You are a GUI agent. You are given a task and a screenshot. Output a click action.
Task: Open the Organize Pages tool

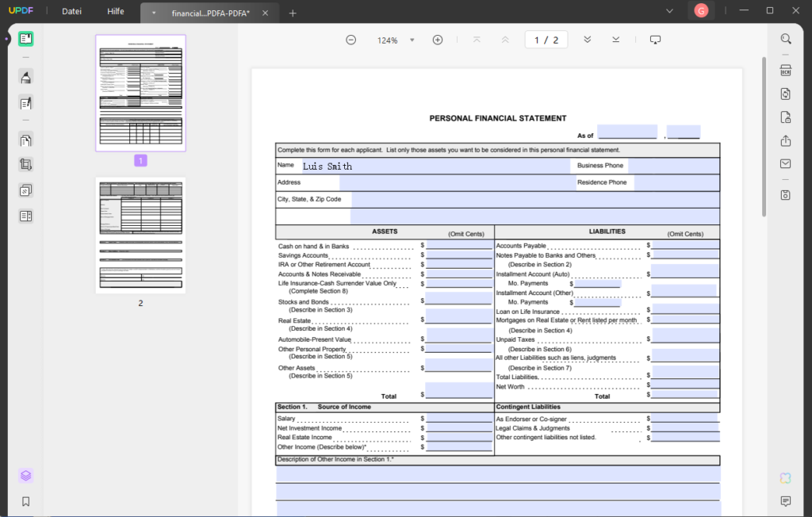[25, 140]
